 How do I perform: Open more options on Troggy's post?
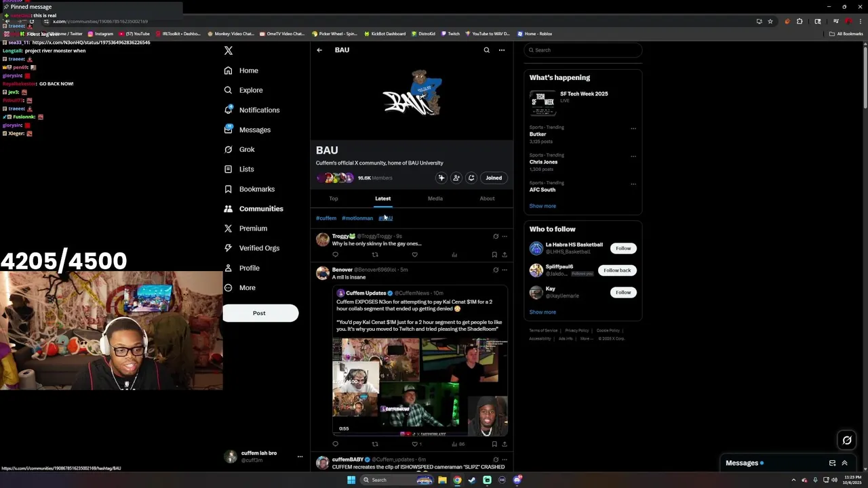[504, 237]
